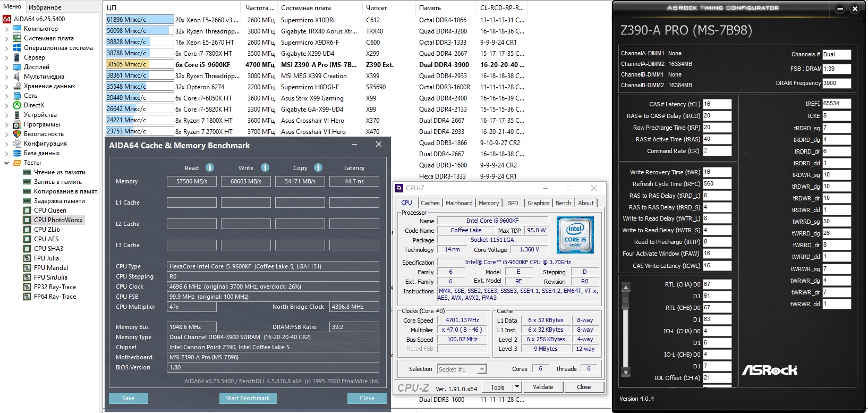
Task: Select the Задержка памяти test
Action: click(x=59, y=201)
